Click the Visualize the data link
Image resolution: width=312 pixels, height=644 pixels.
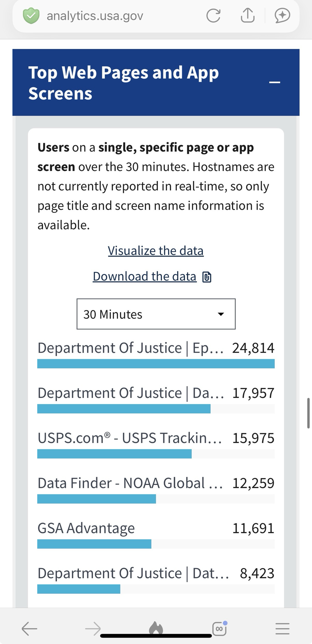click(156, 251)
